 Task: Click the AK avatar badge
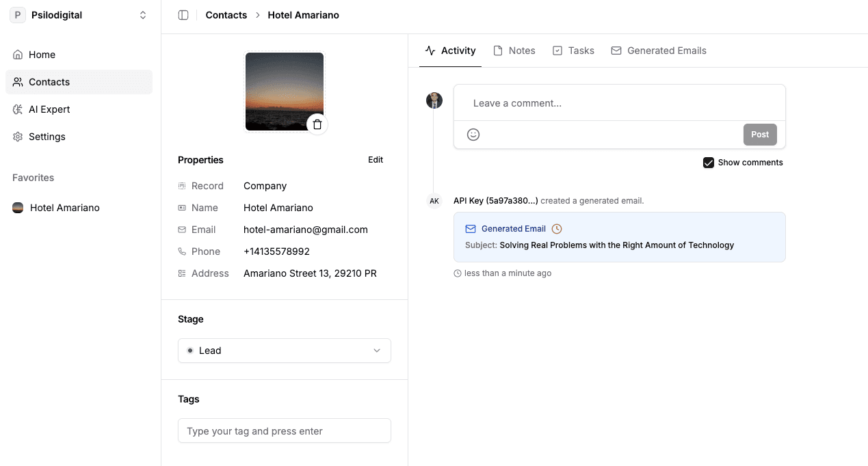tap(434, 201)
